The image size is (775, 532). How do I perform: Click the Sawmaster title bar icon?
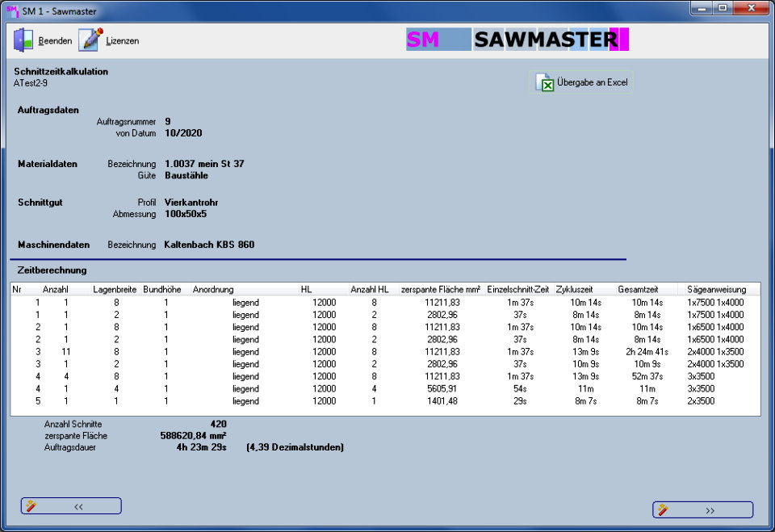click(12, 10)
